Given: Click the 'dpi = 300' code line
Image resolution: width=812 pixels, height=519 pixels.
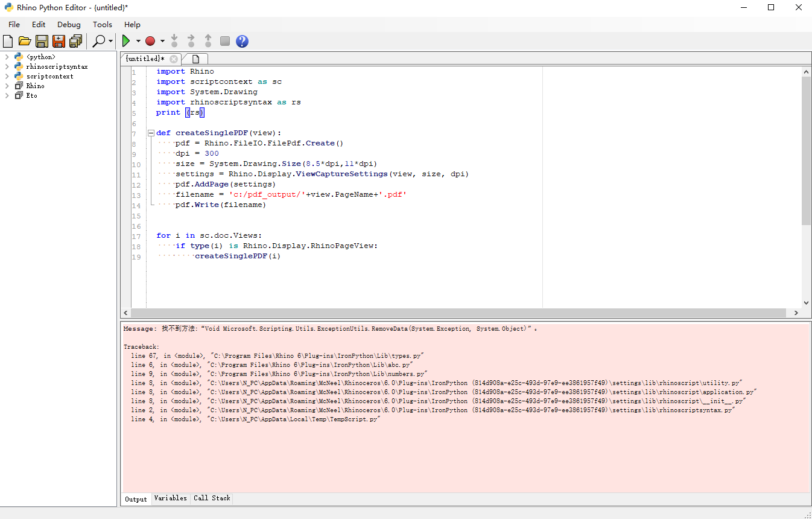Looking at the screenshot, I should click(197, 153).
